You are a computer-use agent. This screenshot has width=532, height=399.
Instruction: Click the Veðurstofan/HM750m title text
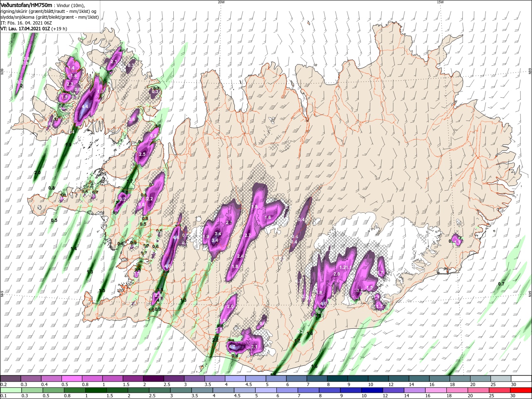click(26, 5)
